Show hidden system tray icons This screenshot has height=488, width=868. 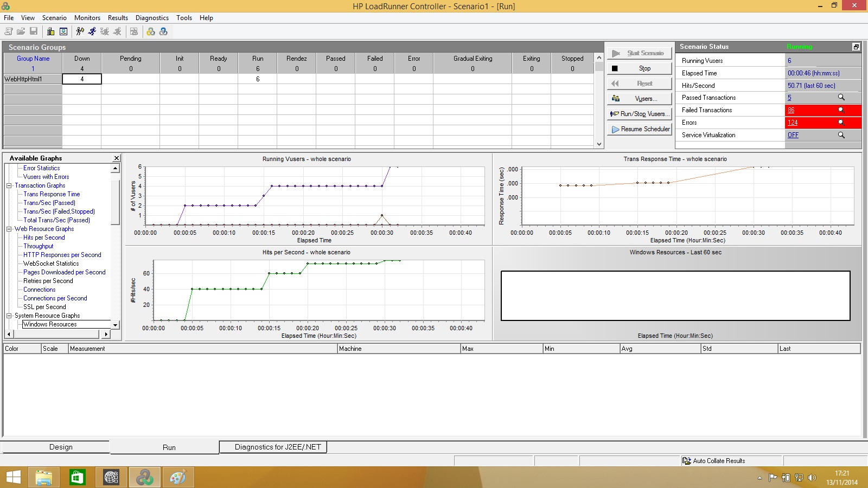tap(759, 478)
